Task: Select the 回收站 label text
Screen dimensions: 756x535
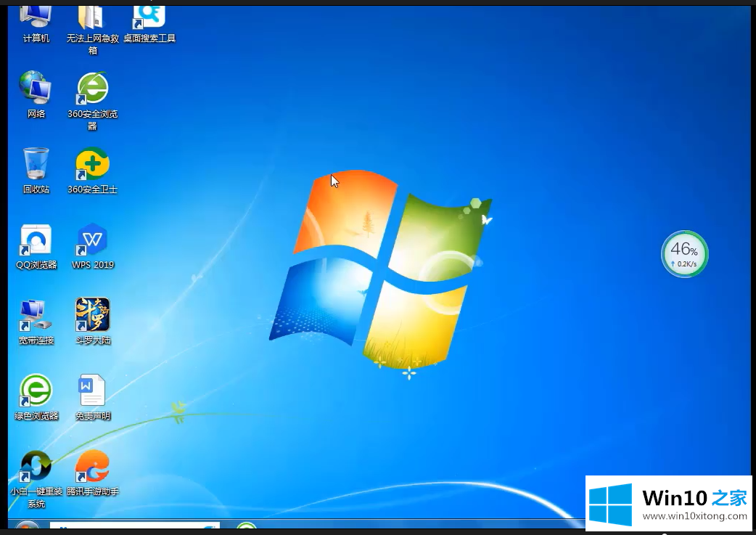Action: [x=36, y=189]
